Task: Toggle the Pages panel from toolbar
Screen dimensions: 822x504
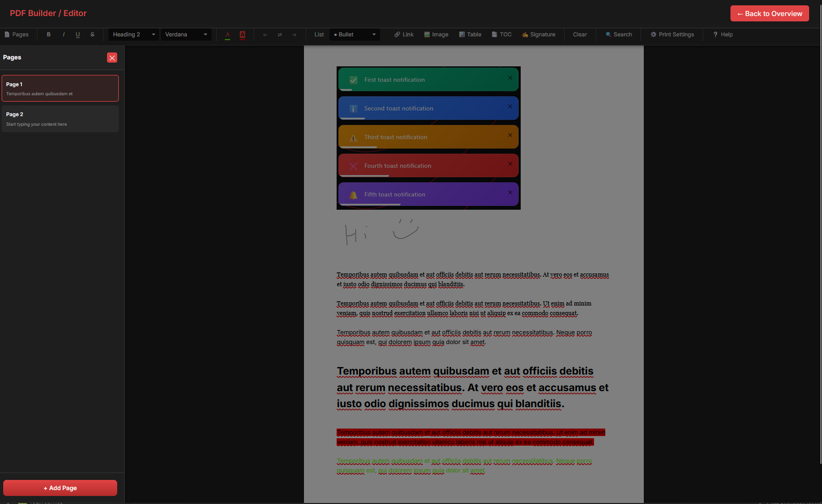Action: (17, 35)
